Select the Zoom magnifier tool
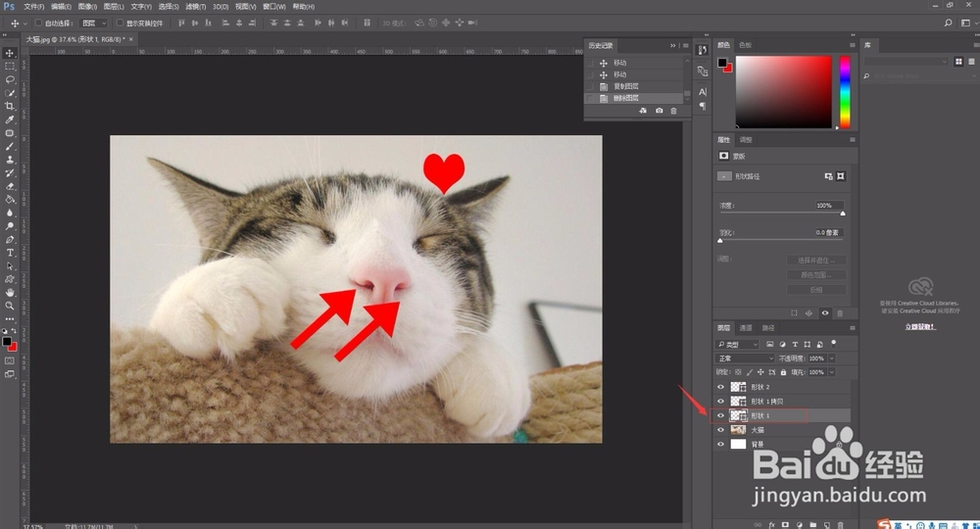This screenshot has width=980, height=529. pos(10,306)
